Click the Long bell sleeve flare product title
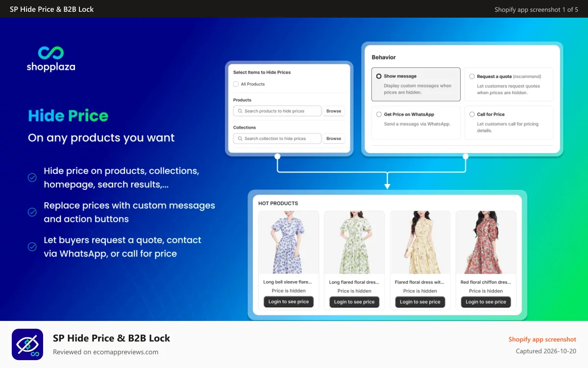This screenshot has height=368, width=588. click(x=288, y=282)
